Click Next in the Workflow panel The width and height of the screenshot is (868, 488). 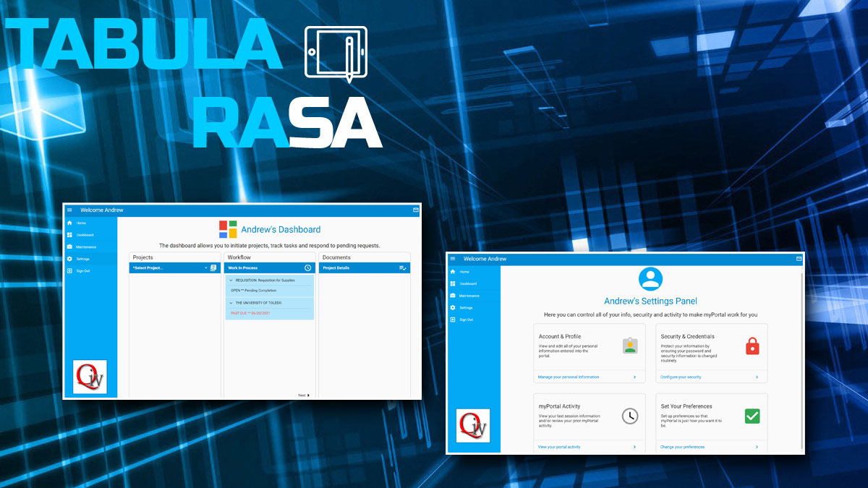pos(304,395)
